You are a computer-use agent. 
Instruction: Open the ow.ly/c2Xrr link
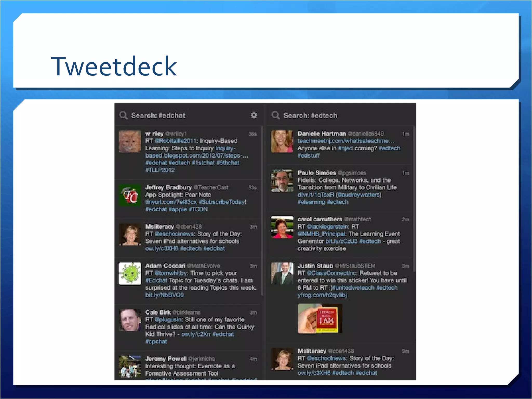(196, 334)
